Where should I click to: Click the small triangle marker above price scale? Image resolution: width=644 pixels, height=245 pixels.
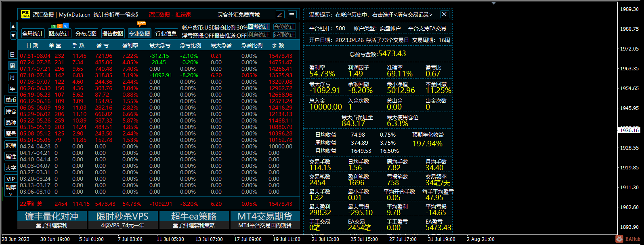coord(493,3)
